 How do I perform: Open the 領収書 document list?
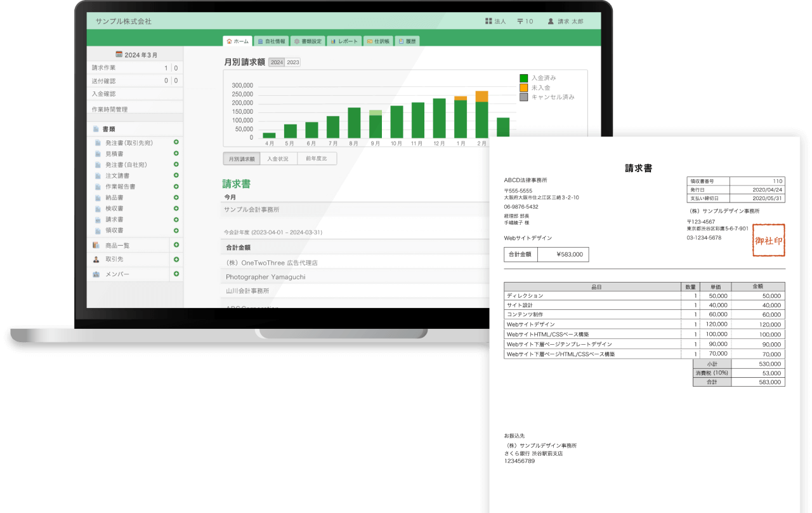(x=114, y=230)
